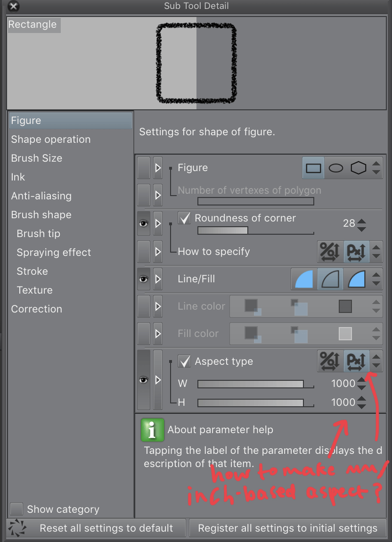Click Register all settings to initial settings
This screenshot has height=542, width=392.
[x=287, y=528]
